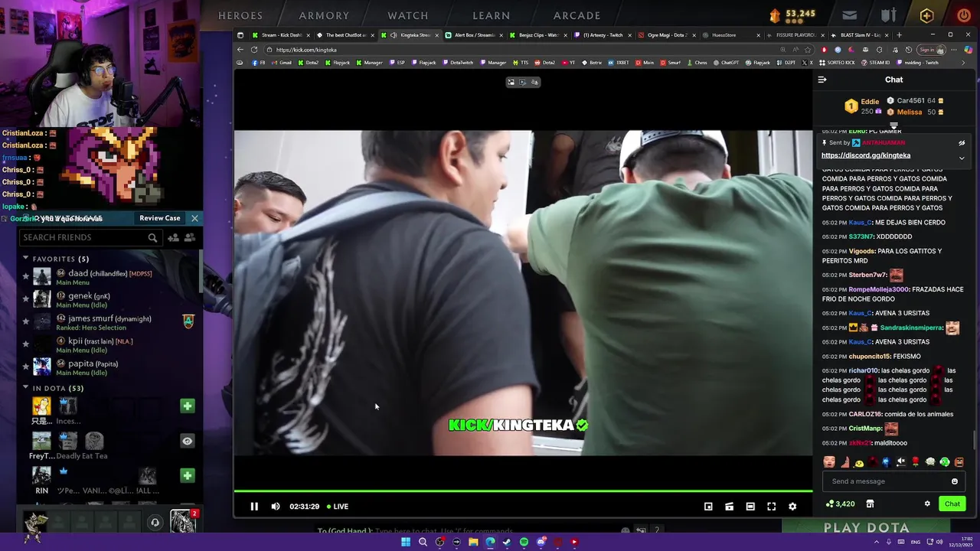This screenshot has width=980, height=551.
Task: Open the STEAM ID bookmark
Action: tap(875, 63)
